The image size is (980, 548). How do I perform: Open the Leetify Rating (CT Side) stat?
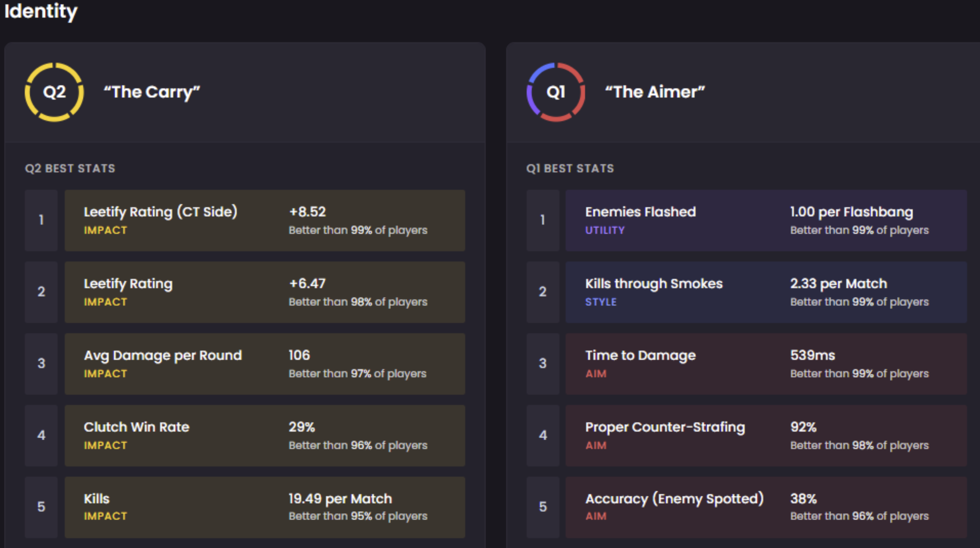pos(264,220)
